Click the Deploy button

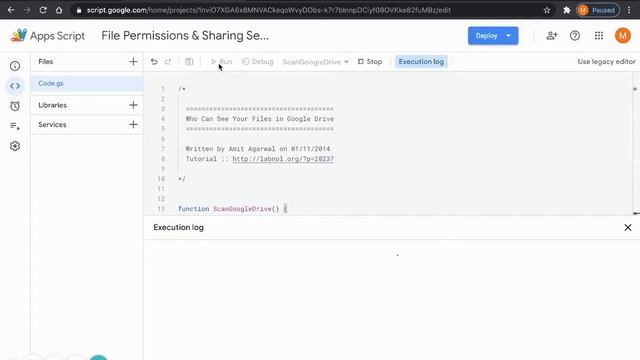tap(487, 36)
